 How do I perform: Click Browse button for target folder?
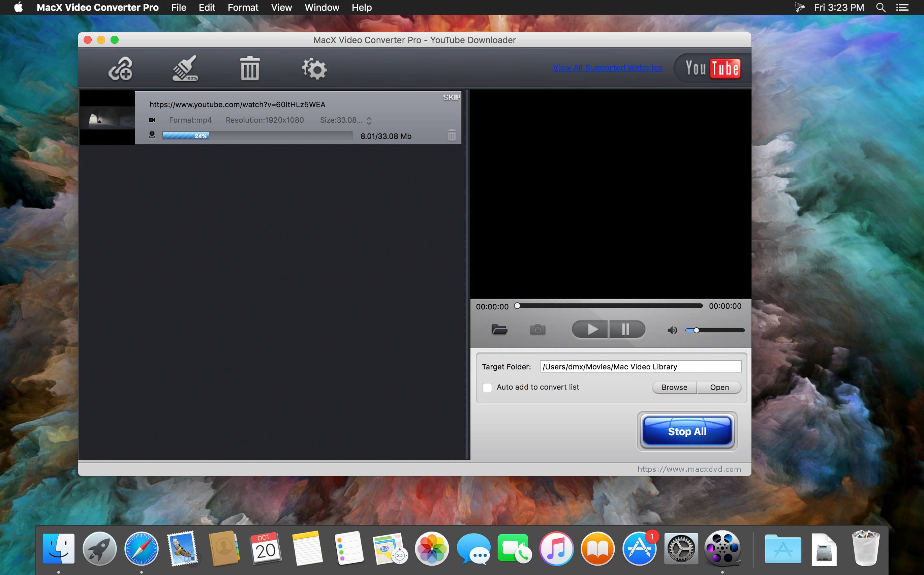(673, 386)
